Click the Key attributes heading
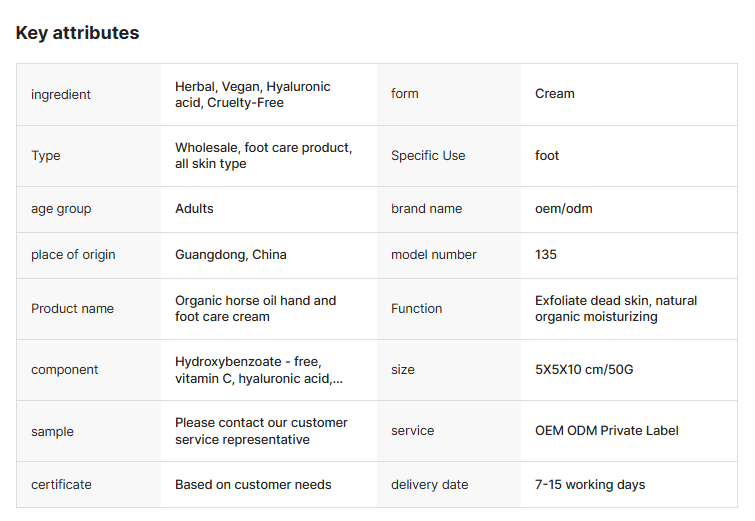 [78, 33]
